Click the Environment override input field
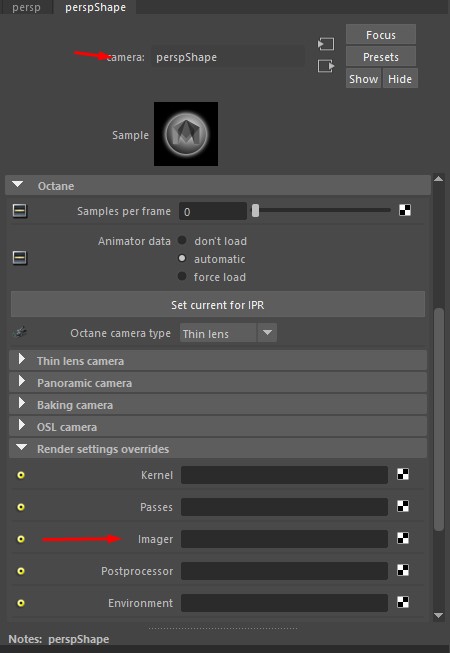 [284, 603]
